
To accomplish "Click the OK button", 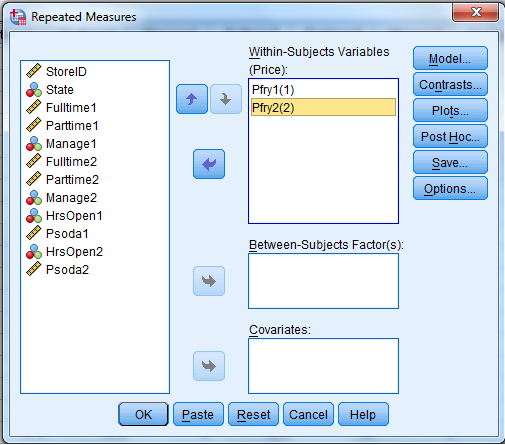I will (143, 414).
